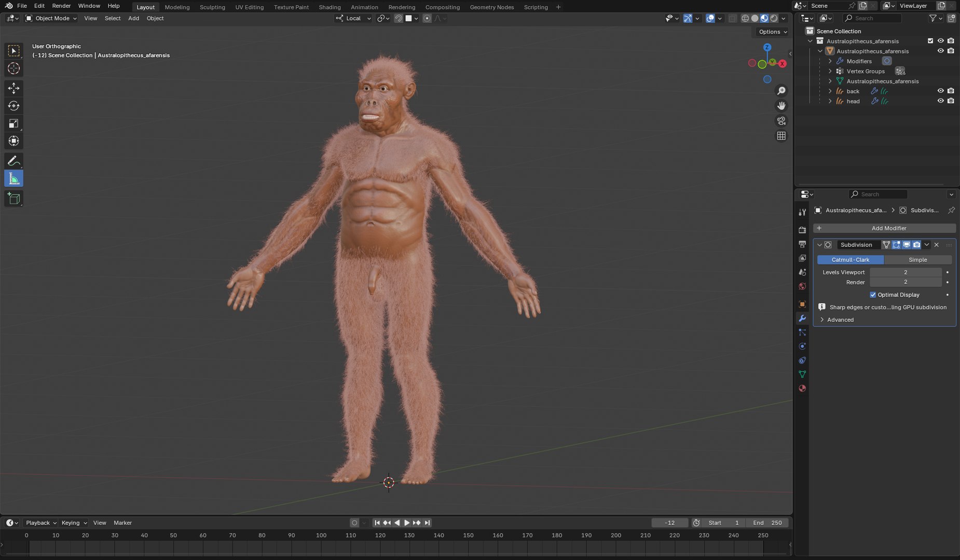The image size is (960, 560).
Task: Select the Cursor tool
Action: 14,68
